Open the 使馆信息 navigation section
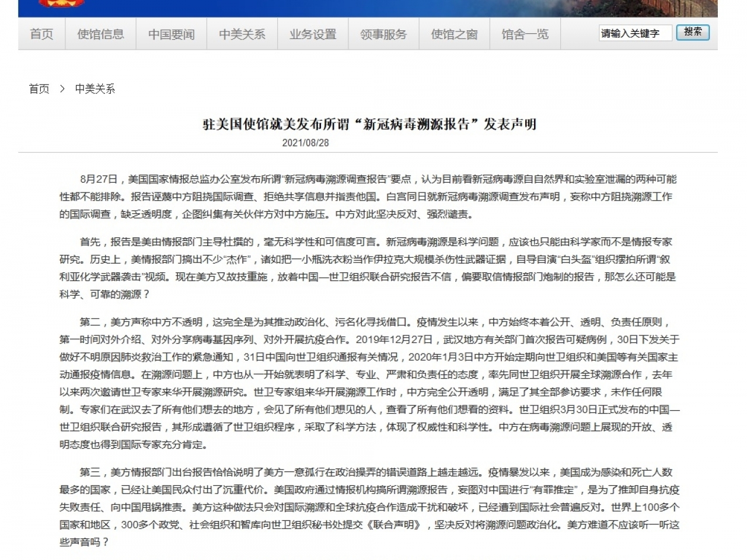Viewport: 747px width, 560px height. [x=100, y=34]
